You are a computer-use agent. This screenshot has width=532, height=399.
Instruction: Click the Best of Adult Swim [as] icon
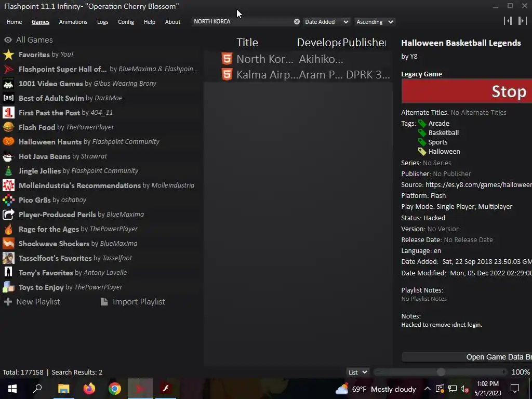[x=8, y=98]
